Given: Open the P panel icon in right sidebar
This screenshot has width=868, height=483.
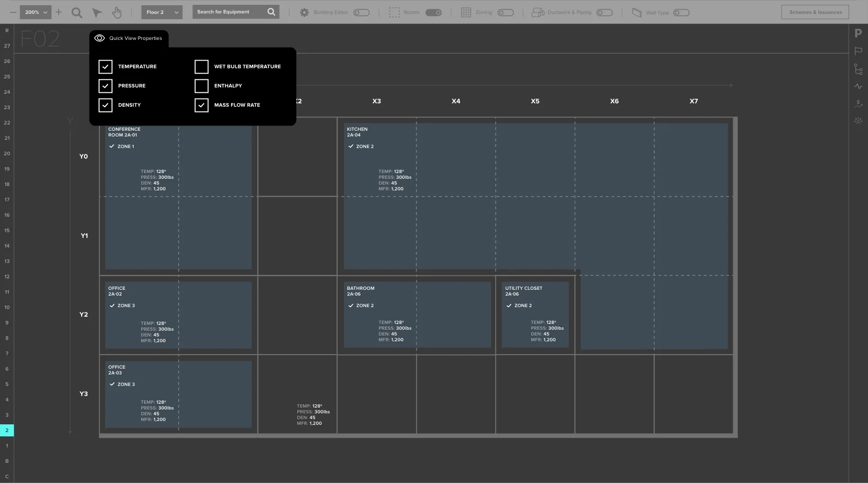Looking at the screenshot, I should point(858,33).
